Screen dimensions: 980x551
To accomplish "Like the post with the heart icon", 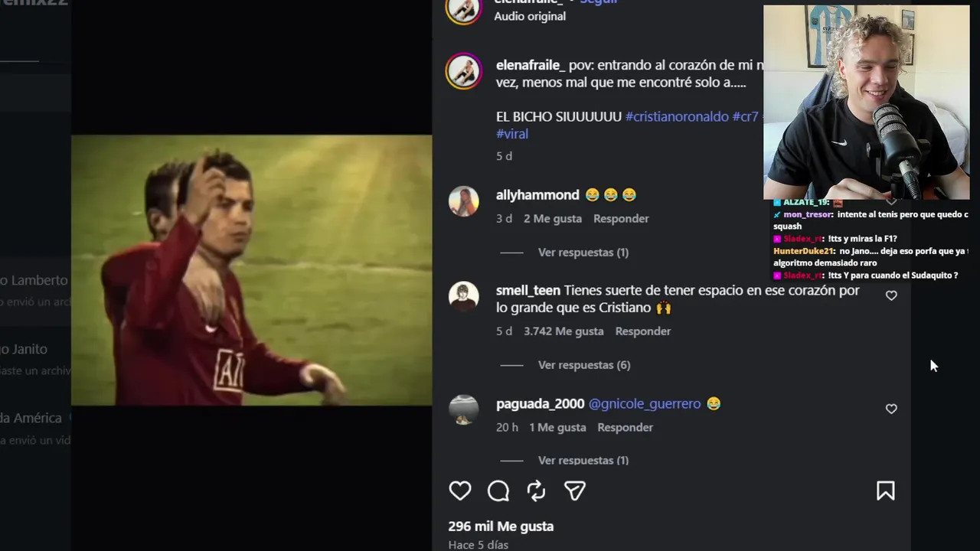I will pos(460,491).
